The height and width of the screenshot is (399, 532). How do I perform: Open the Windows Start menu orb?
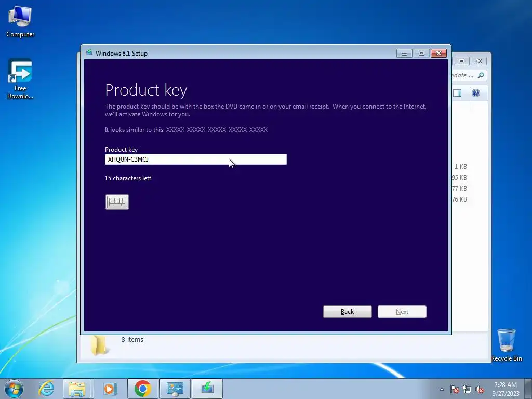(14, 389)
